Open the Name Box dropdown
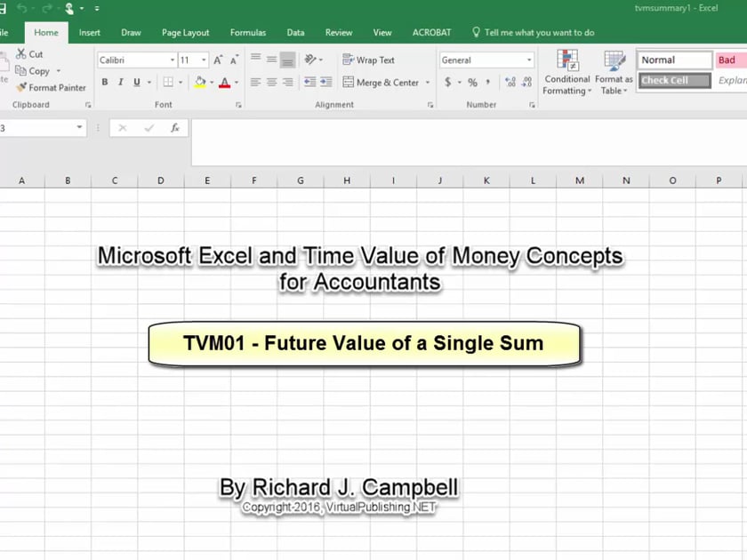The height and width of the screenshot is (560, 747). click(79, 128)
